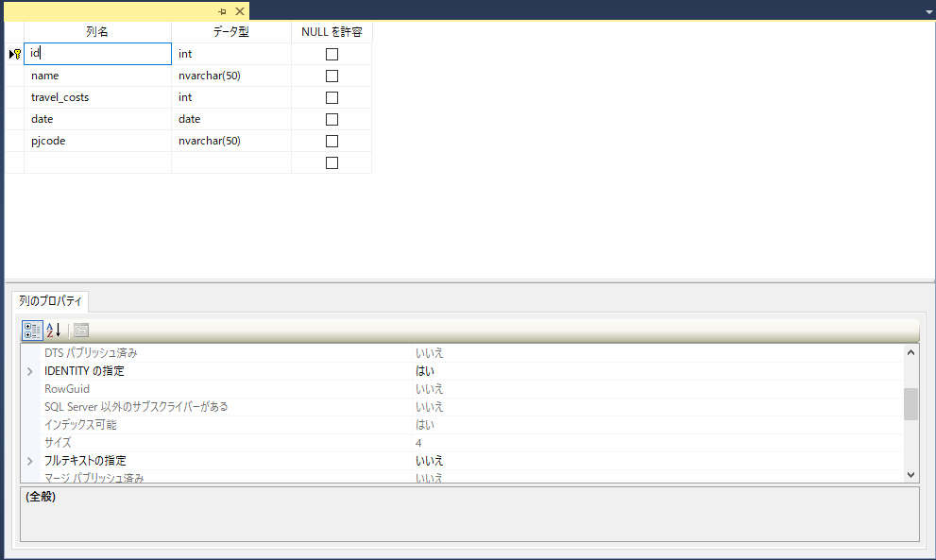The image size is (936, 560).
Task: Click the row selector of the pjcode row
Action: click(x=14, y=141)
